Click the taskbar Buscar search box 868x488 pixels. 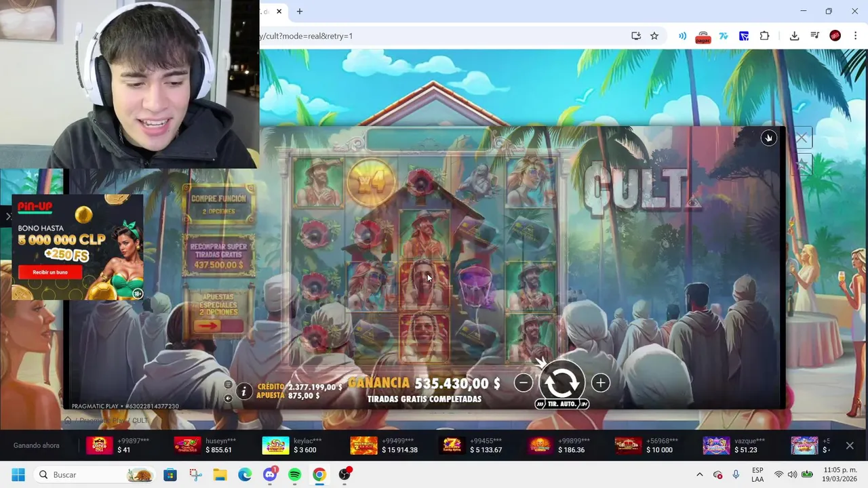[96, 474]
